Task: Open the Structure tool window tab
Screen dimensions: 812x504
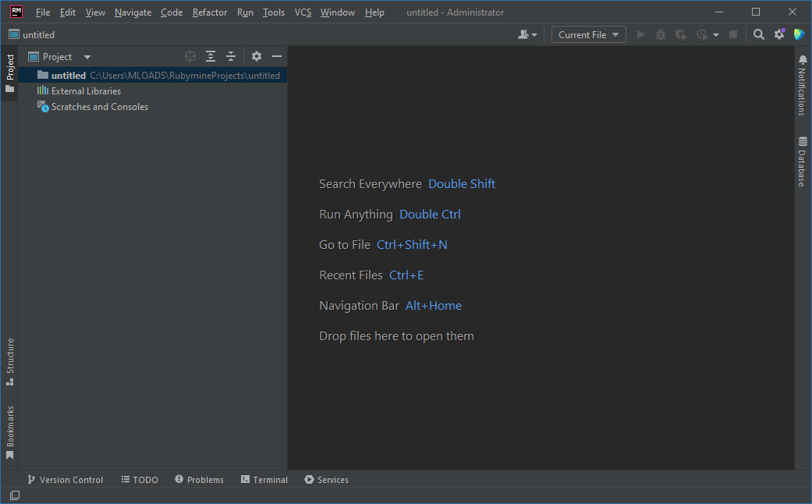Action: pos(9,361)
